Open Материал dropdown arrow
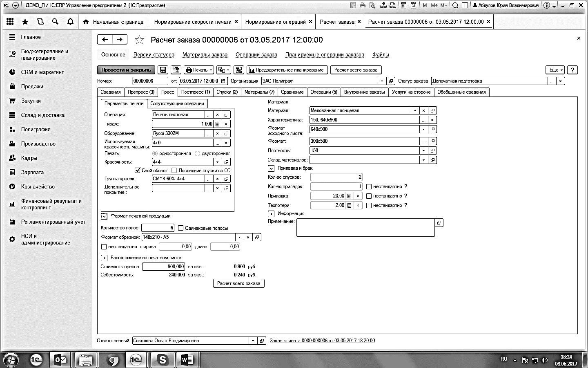Viewport: 588px width, 368px height. [x=415, y=110]
